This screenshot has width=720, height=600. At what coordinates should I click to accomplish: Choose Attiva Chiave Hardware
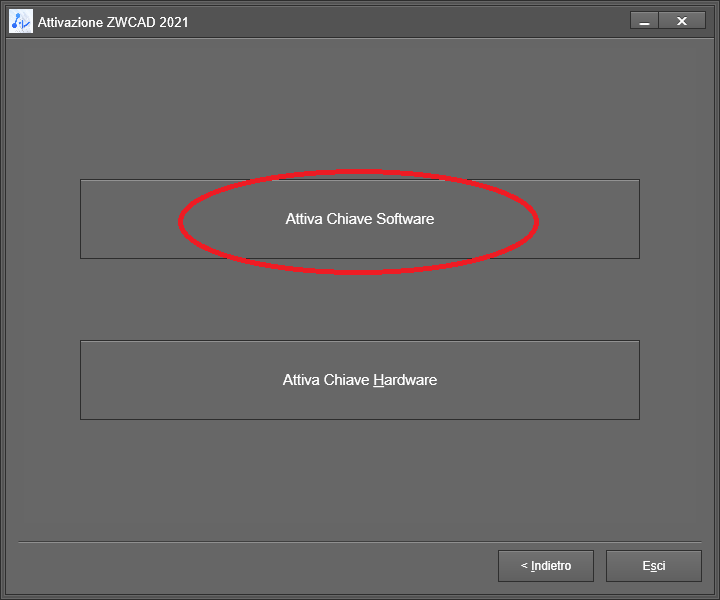click(360, 380)
